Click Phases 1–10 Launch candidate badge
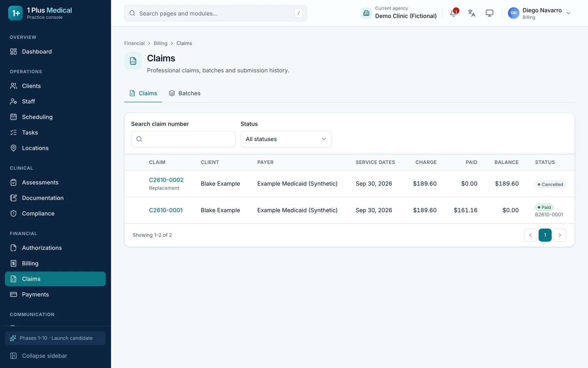 55,338
